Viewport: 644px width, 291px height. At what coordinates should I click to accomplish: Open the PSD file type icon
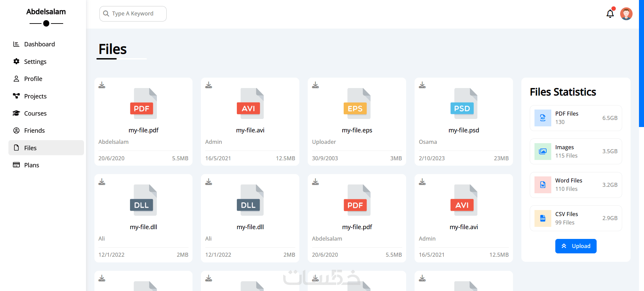pos(464,103)
